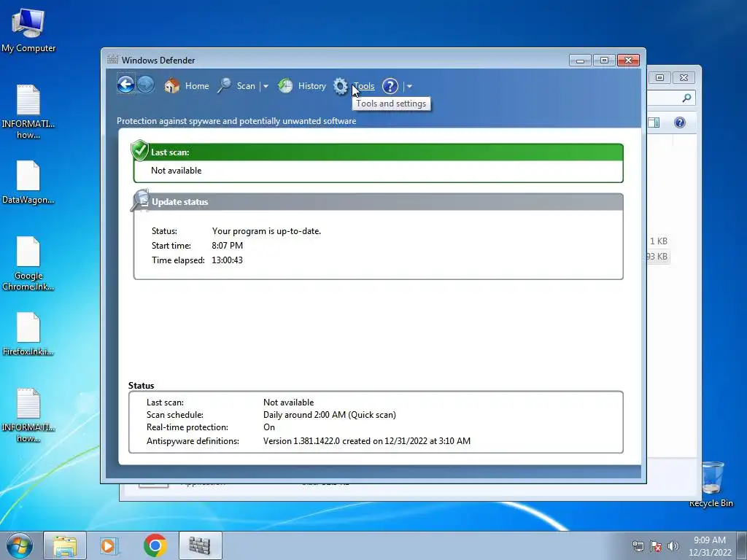This screenshot has width=747, height=560.
Task: Click the network tray icon
Action: [638, 546]
